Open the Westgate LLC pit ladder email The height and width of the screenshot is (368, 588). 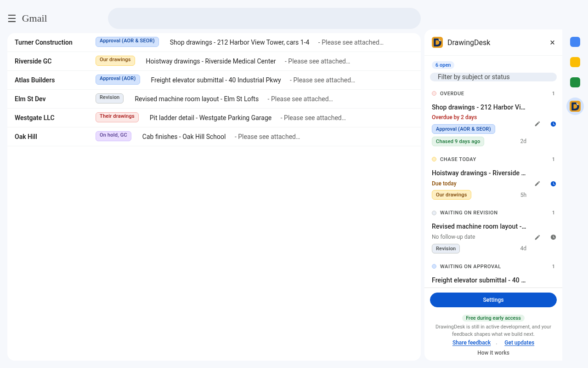click(214, 118)
